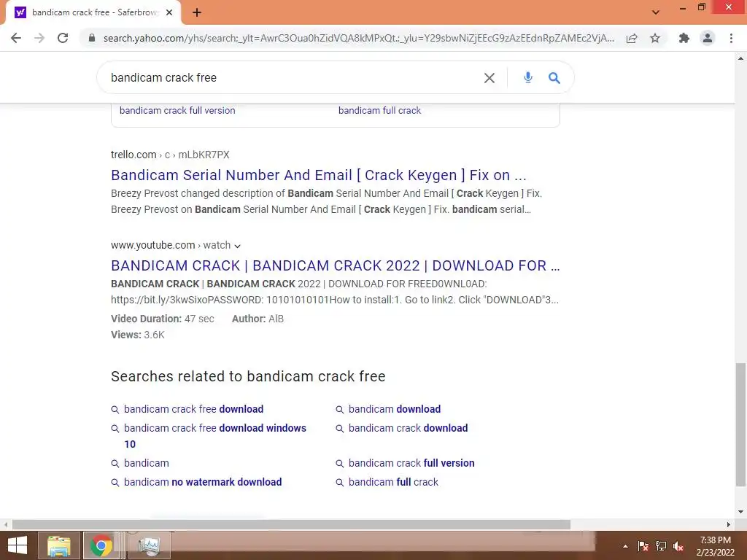Click the vertical scrollbar thumb

740,424
